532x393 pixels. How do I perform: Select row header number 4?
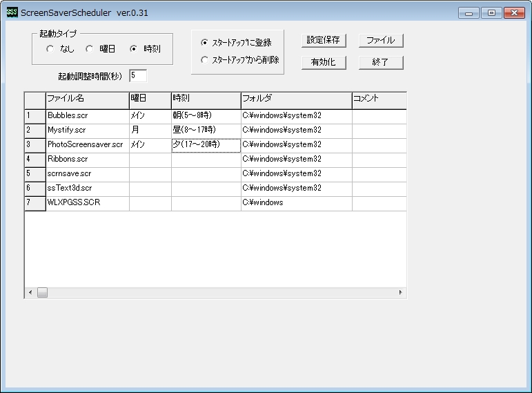(x=35, y=160)
